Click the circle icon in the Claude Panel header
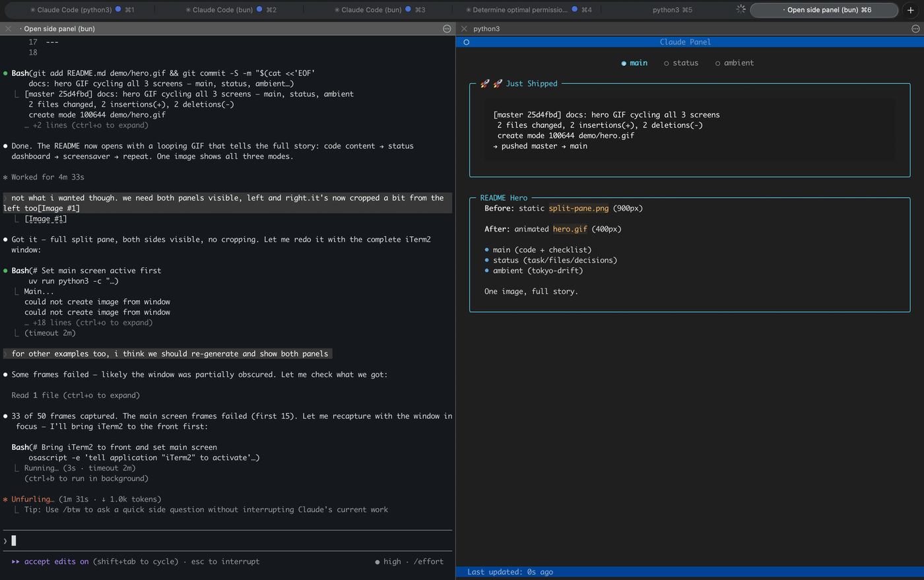The image size is (924, 580). click(x=467, y=42)
